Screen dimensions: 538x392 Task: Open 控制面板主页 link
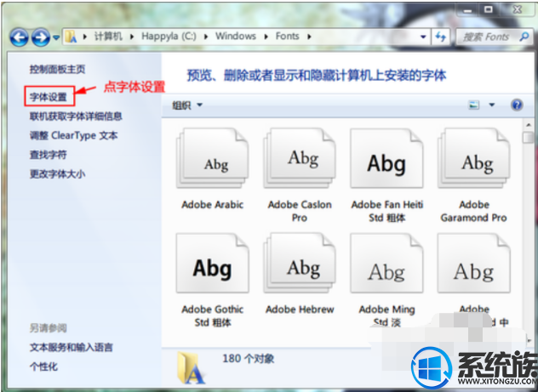[57, 70]
